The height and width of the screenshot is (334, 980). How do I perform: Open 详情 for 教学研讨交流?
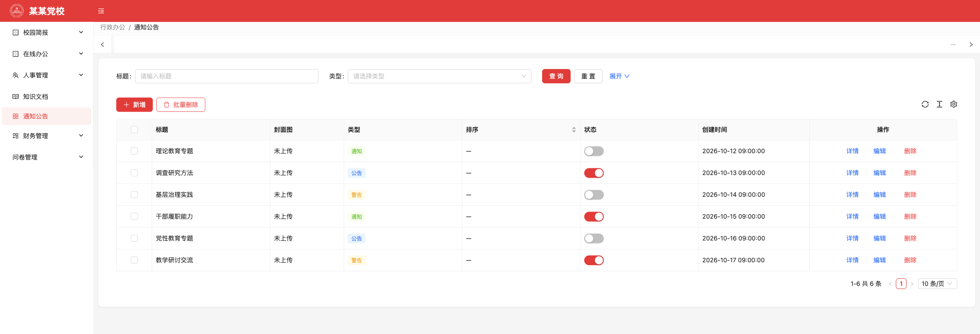click(x=853, y=260)
